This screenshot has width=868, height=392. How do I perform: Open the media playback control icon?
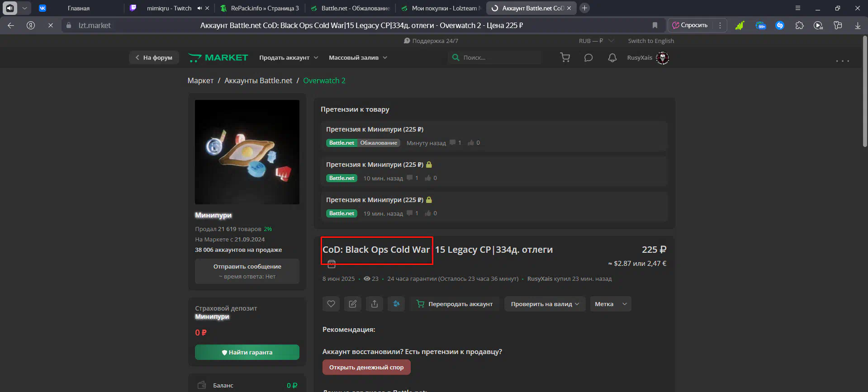[818, 25]
